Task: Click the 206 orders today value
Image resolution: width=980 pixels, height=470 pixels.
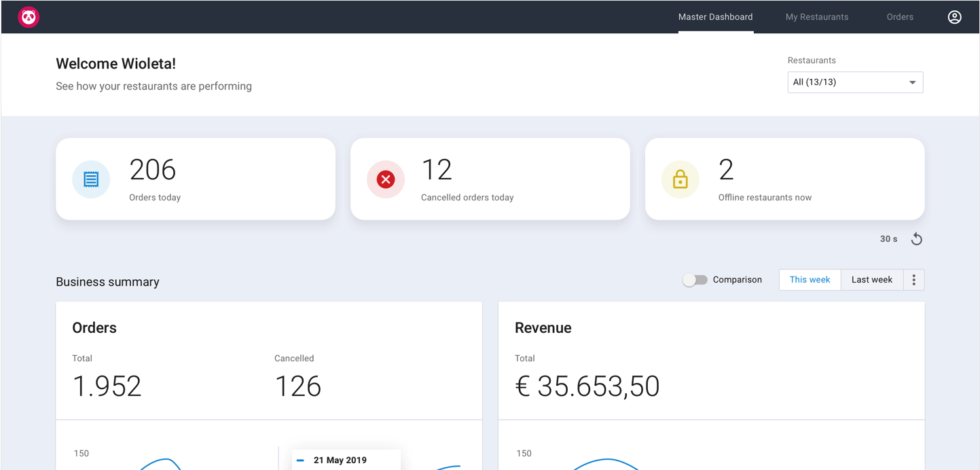Action: click(153, 170)
